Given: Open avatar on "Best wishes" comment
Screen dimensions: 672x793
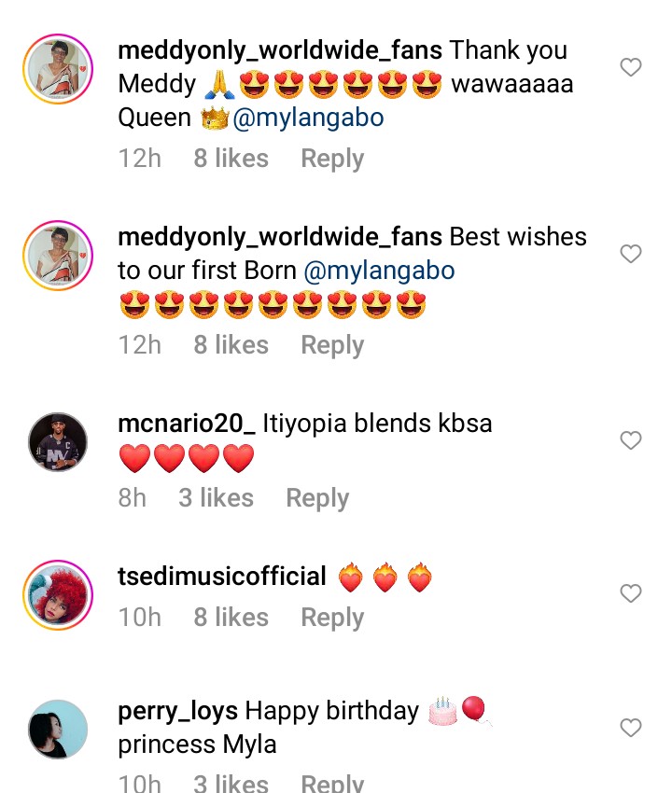Looking at the screenshot, I should pos(58,255).
